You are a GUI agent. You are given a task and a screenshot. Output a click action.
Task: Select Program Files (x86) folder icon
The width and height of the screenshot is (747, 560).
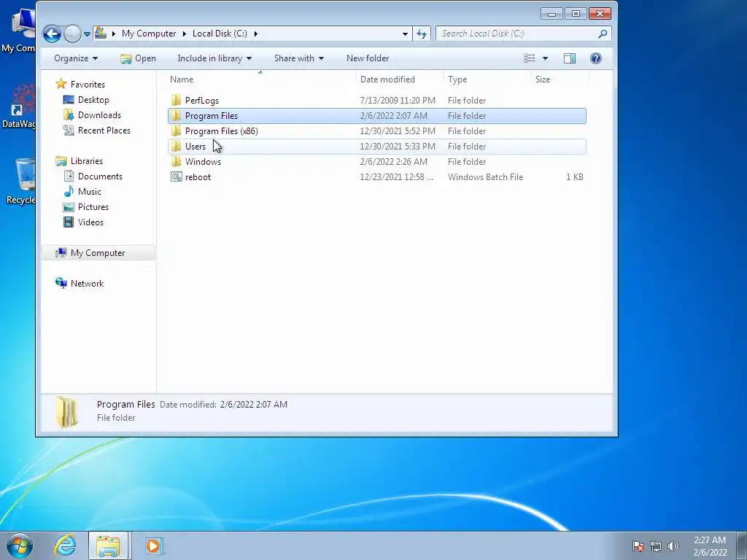point(177,131)
